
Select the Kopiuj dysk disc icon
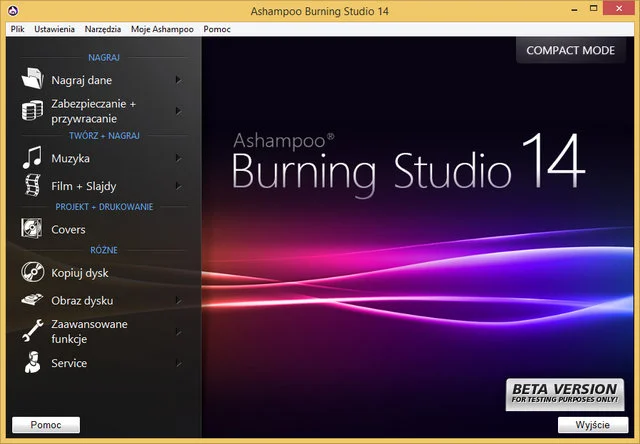tap(33, 272)
